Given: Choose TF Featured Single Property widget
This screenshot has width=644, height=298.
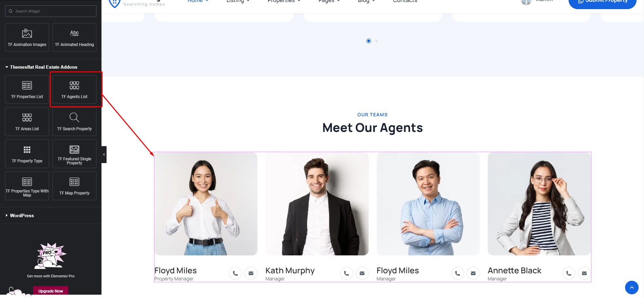Looking at the screenshot, I should pyautogui.click(x=74, y=154).
